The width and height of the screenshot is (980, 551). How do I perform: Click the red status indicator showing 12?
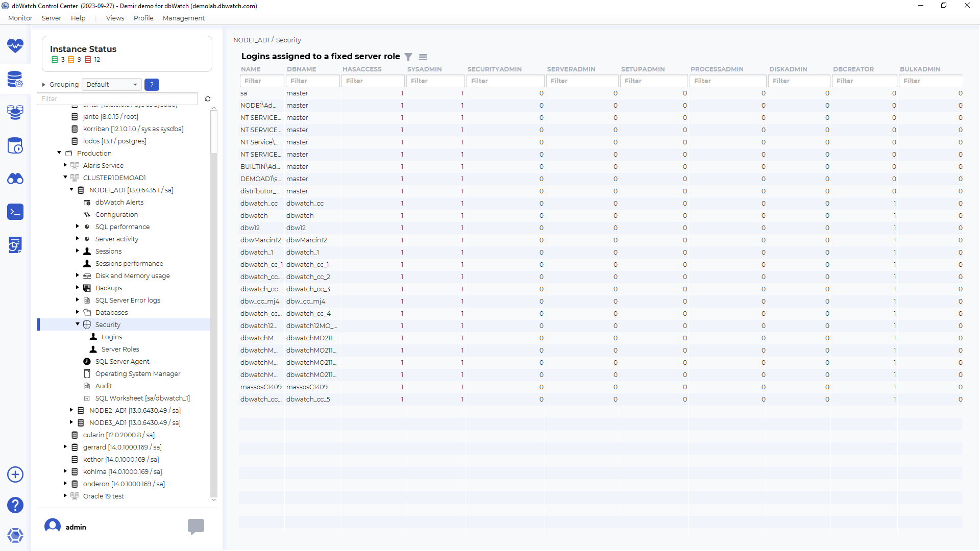pyautogui.click(x=92, y=60)
